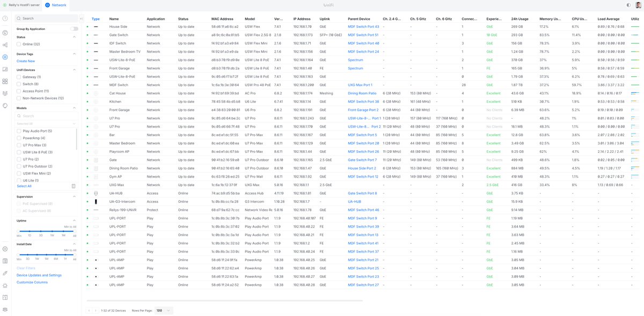Switch to Reilly's HostiFi server tab
Viewport: 644px width, 316px height.
tap(21, 4)
